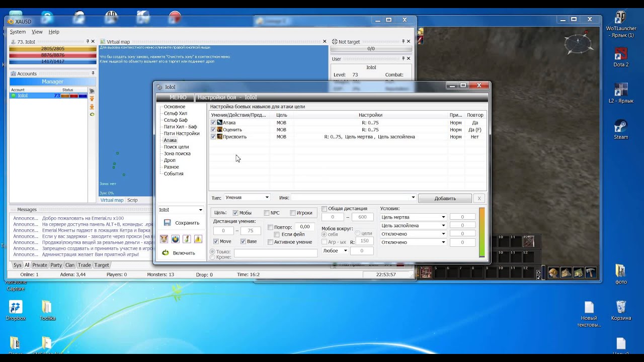Select Дроп in settings tree
Screen dimensions: 644x362
pyautogui.click(x=170, y=160)
